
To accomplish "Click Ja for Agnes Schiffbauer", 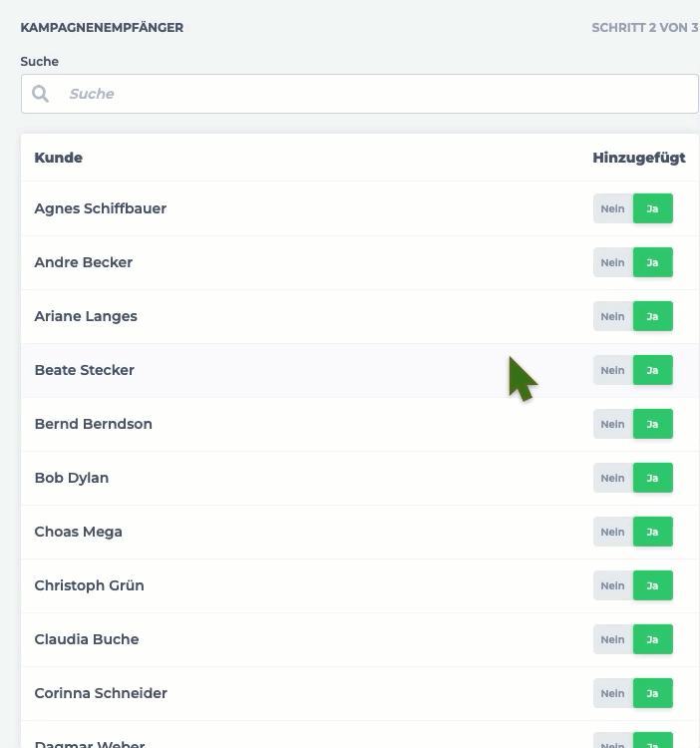I will click(x=653, y=208).
